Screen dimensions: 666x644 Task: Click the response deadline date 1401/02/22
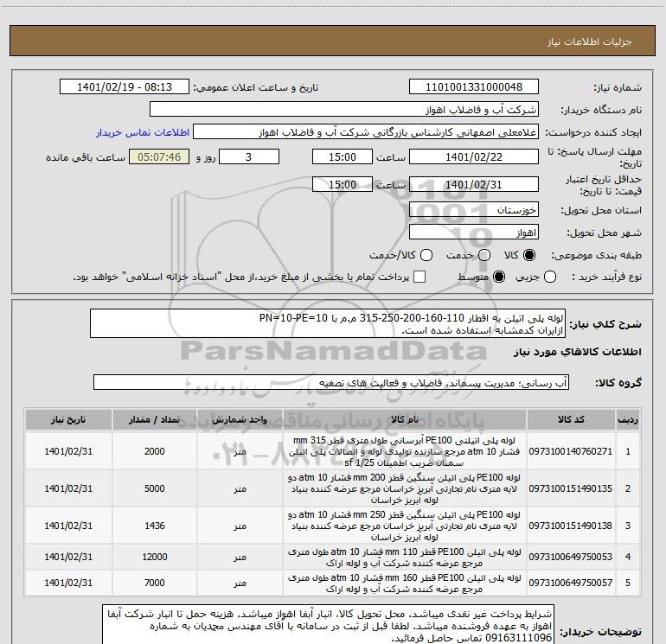pos(474,156)
